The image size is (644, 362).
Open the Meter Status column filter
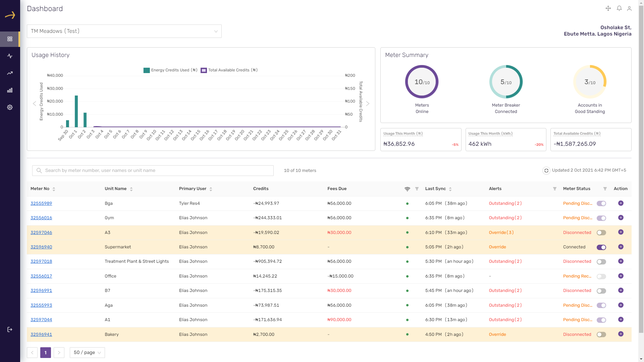(x=605, y=189)
